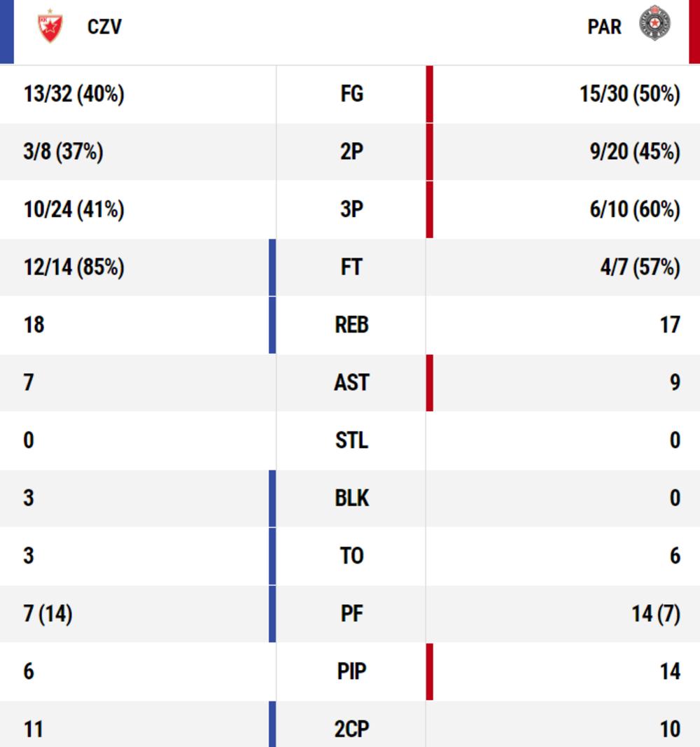Click CZV free throws 12/14 (85%)
The width and height of the screenshot is (700, 747).
pyautogui.click(x=73, y=267)
